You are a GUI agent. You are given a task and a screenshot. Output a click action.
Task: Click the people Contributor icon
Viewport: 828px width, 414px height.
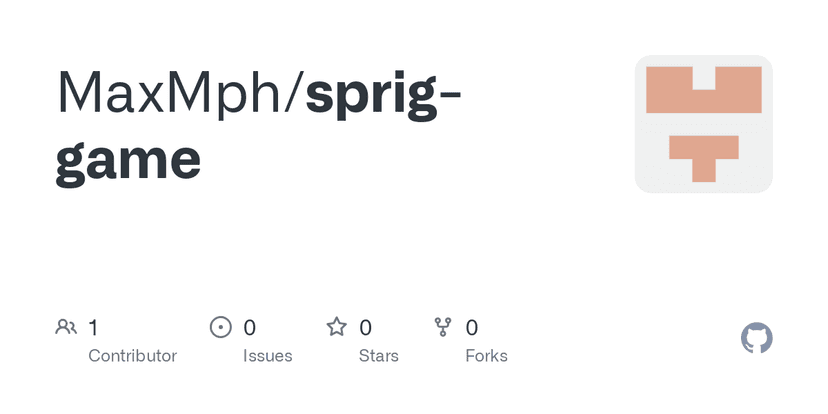[x=67, y=327]
